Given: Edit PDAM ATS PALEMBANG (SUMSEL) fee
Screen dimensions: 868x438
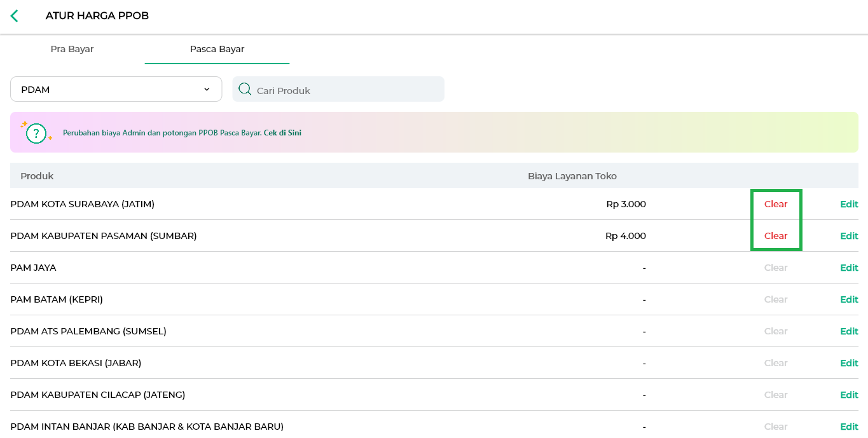Looking at the screenshot, I should click(849, 331).
